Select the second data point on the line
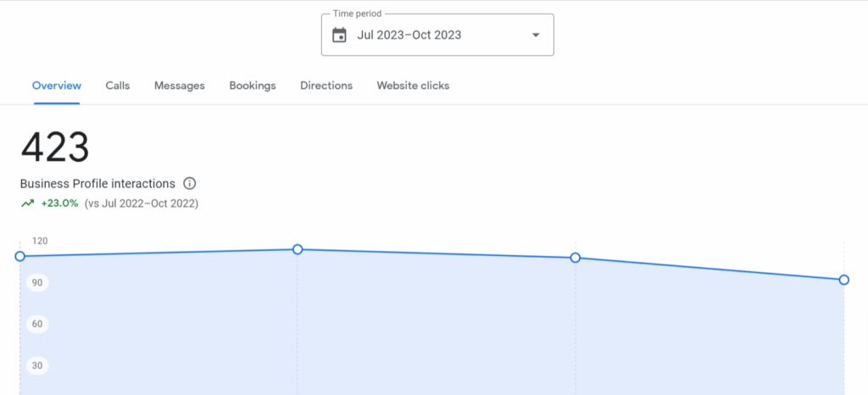The image size is (868, 395). (298, 249)
